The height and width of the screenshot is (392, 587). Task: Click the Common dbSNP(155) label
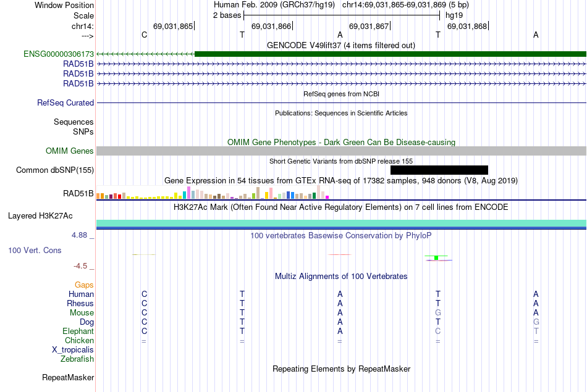pyautogui.click(x=55, y=170)
